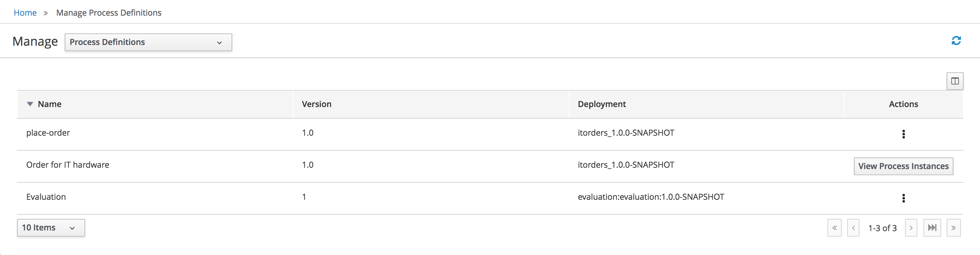Click the Home breadcrumb link
Screen dimensions: 980x255
click(x=25, y=13)
